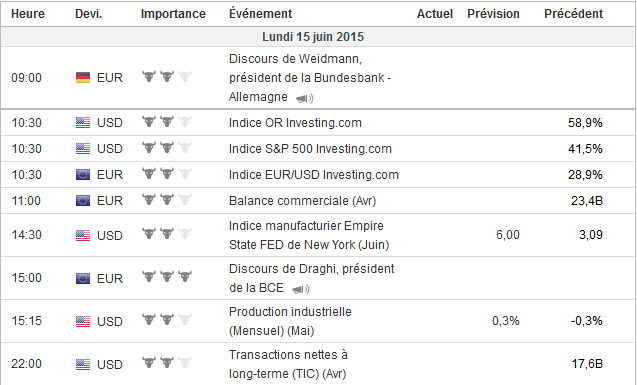The width and height of the screenshot is (637, 385).
Task: Open the Indice S&P 500 Investing.com event
Action: pos(310,149)
